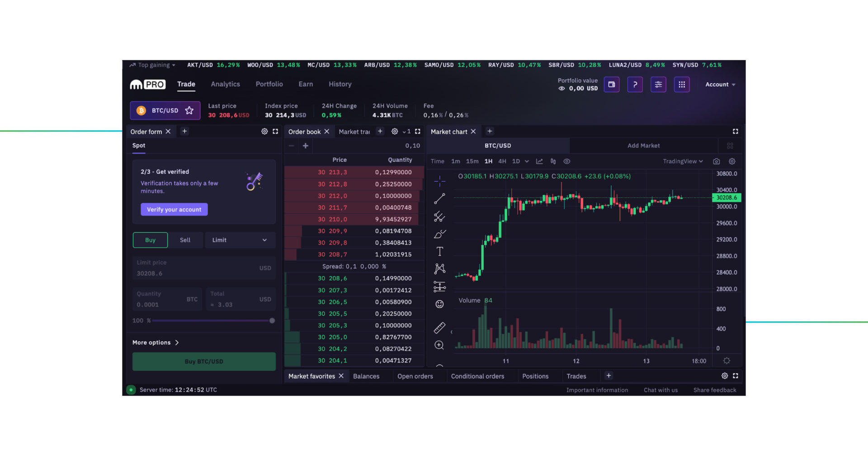Take a chart snapshot with the camera icon

716,161
